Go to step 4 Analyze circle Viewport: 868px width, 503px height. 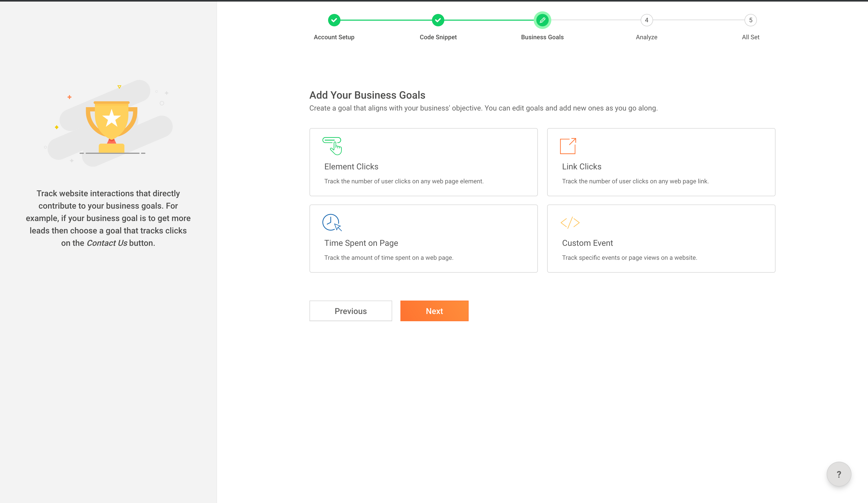click(646, 20)
